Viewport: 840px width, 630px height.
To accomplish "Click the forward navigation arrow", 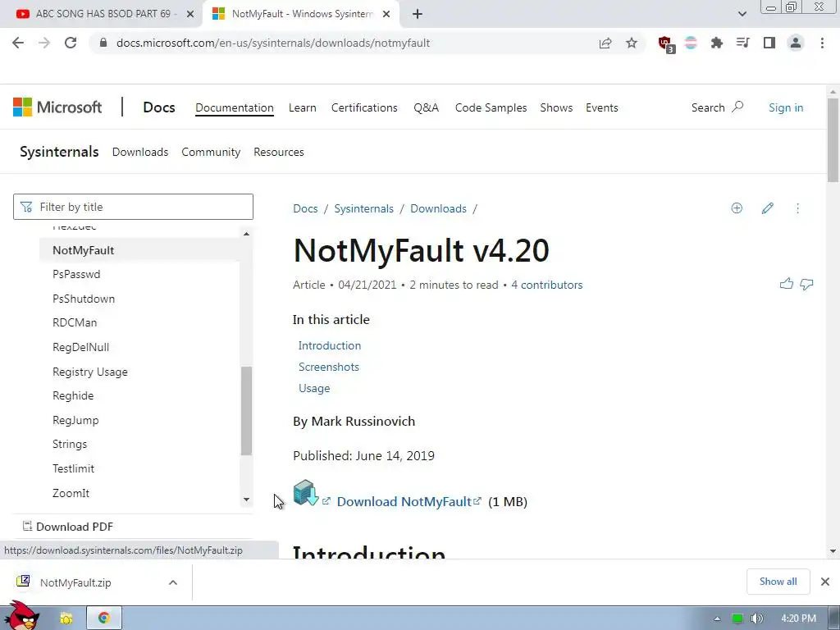I will tap(44, 43).
